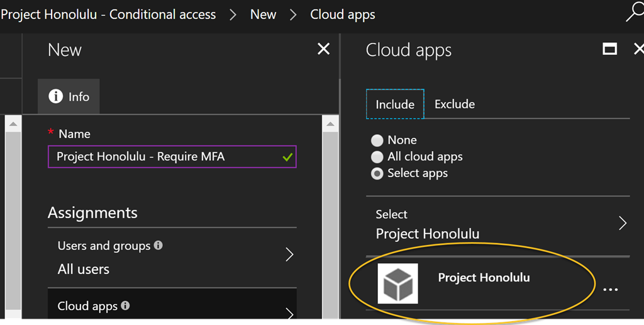Screen dimensions: 644x325
Task: Open the ellipsis menu for Project Honolulu
Action: [610, 290]
